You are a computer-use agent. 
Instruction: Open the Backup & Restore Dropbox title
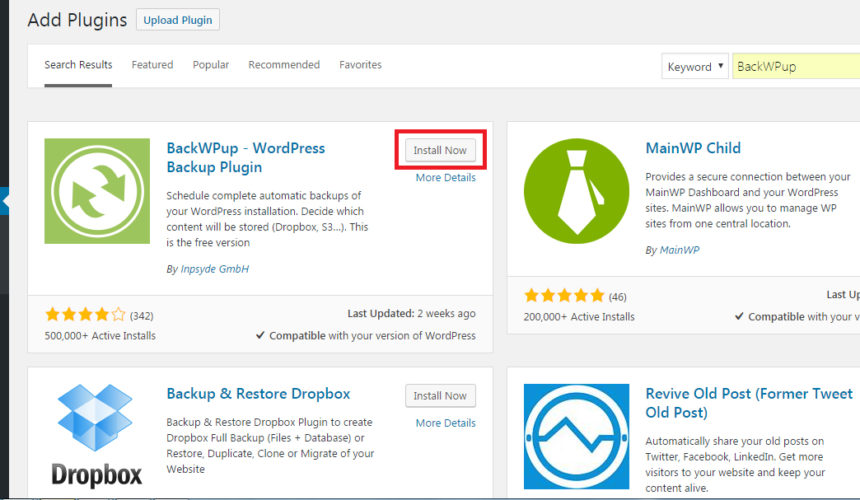tap(258, 394)
